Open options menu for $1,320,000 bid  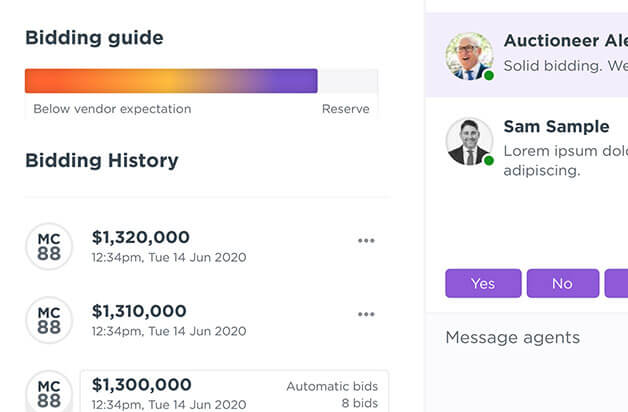point(366,241)
